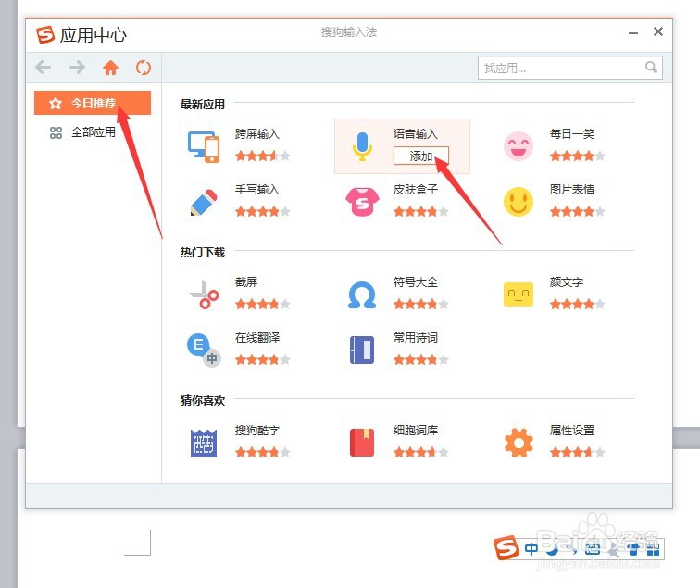Click the search magnifier icon
The image size is (700, 588).
[651, 68]
